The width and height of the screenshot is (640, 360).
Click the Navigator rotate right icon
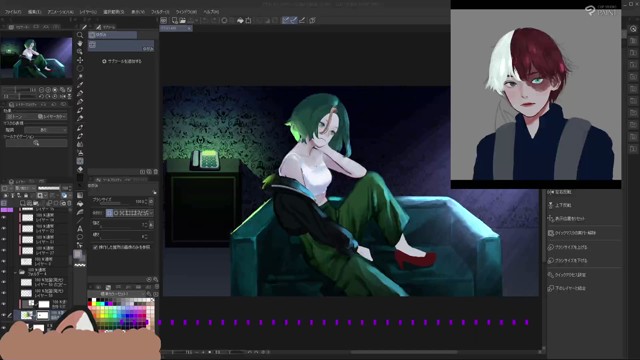tap(48, 96)
